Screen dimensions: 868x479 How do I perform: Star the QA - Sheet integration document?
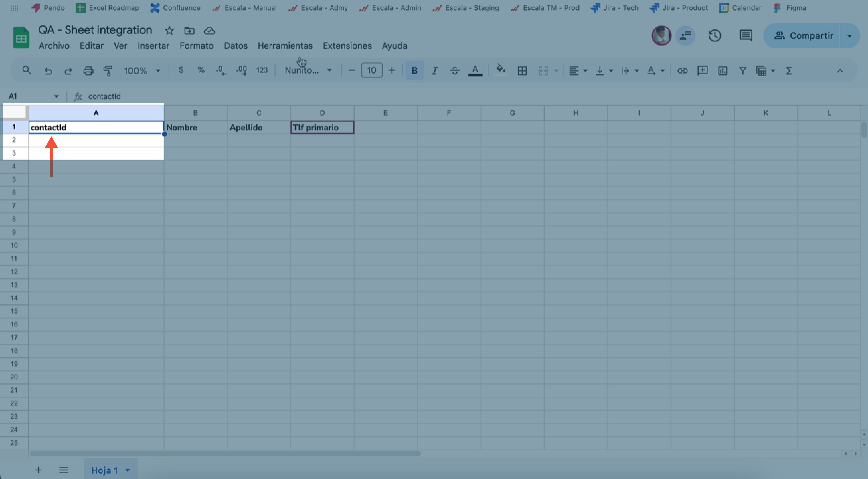[x=169, y=31]
